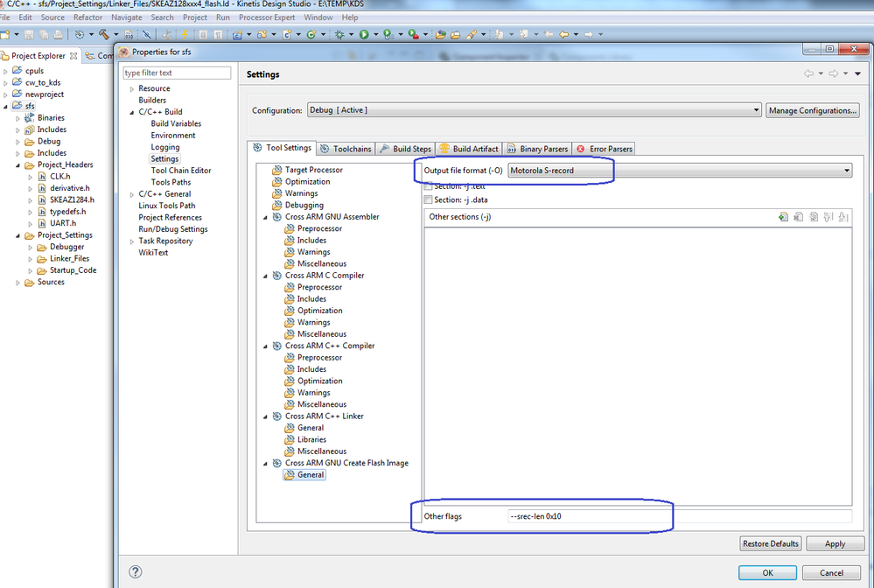The width and height of the screenshot is (874, 588).
Task: Click the search flashlight toolbar icon
Action: pos(471,34)
